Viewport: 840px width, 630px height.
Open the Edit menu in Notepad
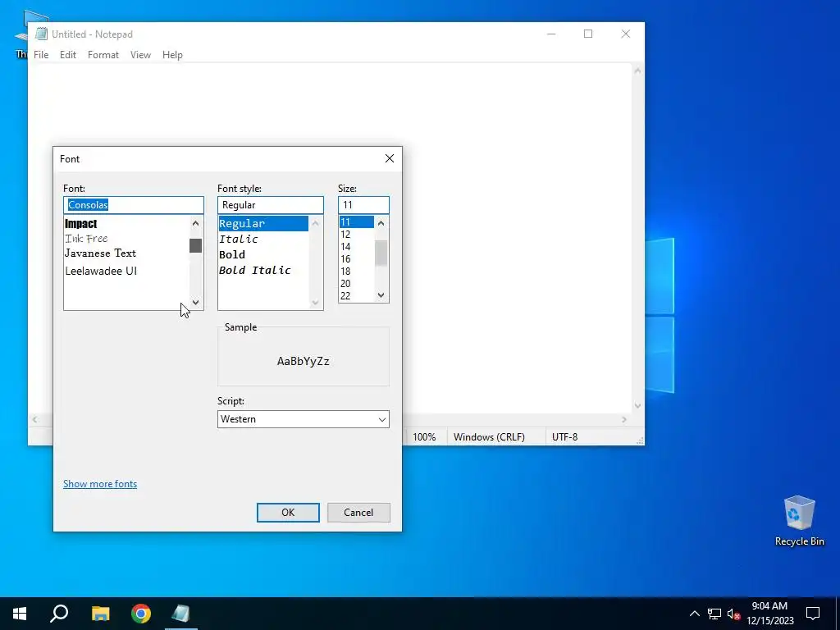[67, 55]
